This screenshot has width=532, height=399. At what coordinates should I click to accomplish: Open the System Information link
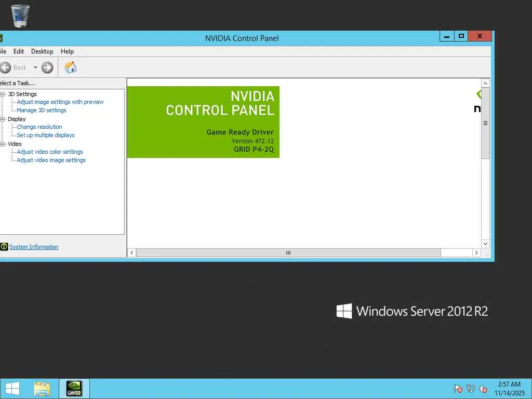click(x=34, y=247)
